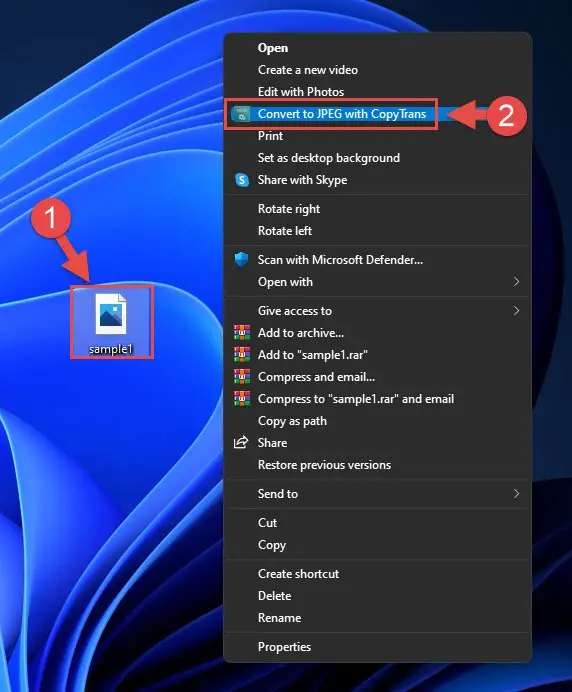Choose Edit with Photos

click(x=377, y=92)
